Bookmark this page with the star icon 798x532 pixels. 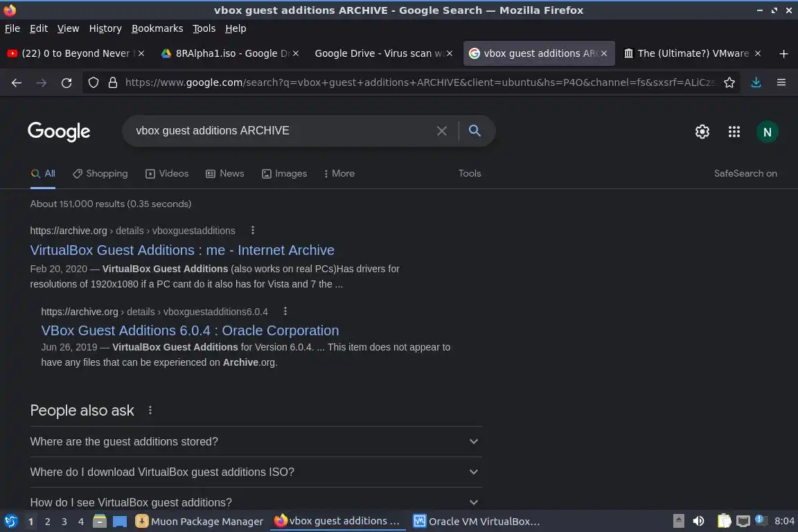[729, 82]
